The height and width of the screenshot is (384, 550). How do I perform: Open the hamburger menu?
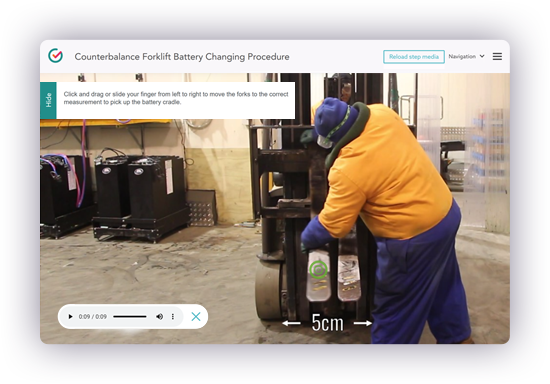[497, 56]
